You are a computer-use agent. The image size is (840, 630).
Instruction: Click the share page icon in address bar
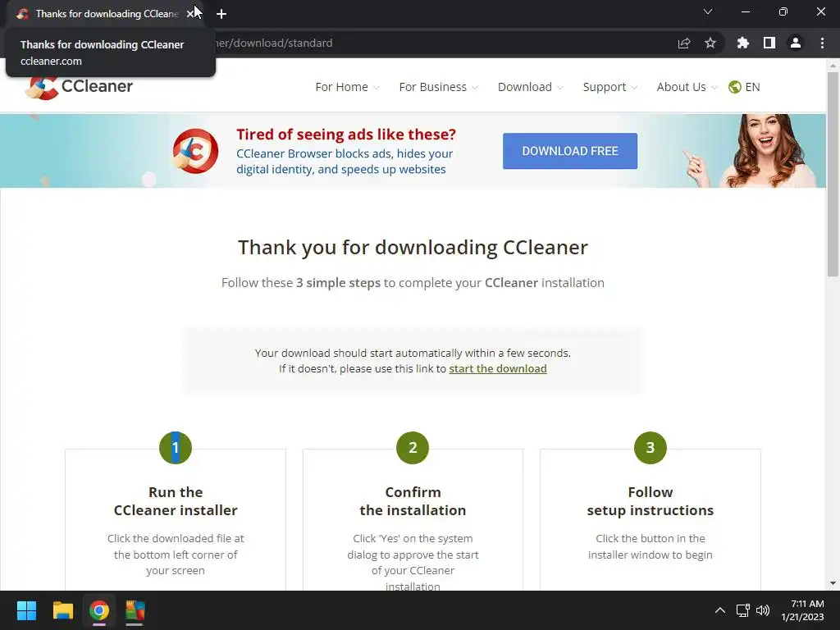[x=684, y=43]
